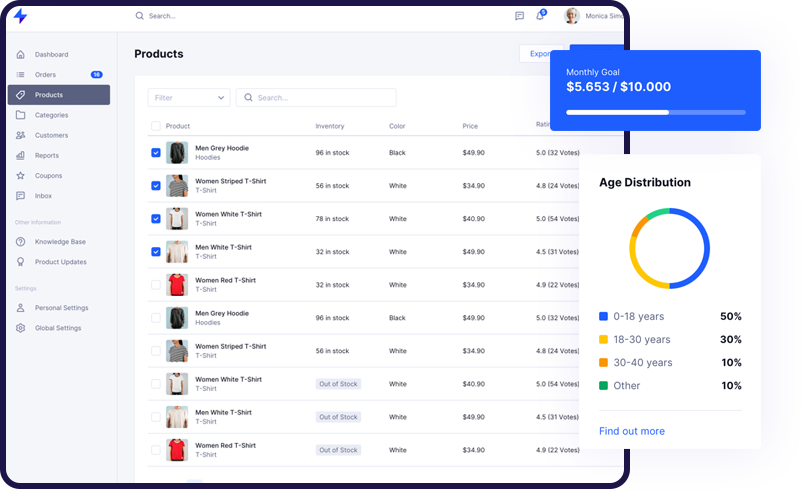The height and width of the screenshot is (499, 811).
Task: Open messages chat icon in top bar
Action: coord(520,16)
